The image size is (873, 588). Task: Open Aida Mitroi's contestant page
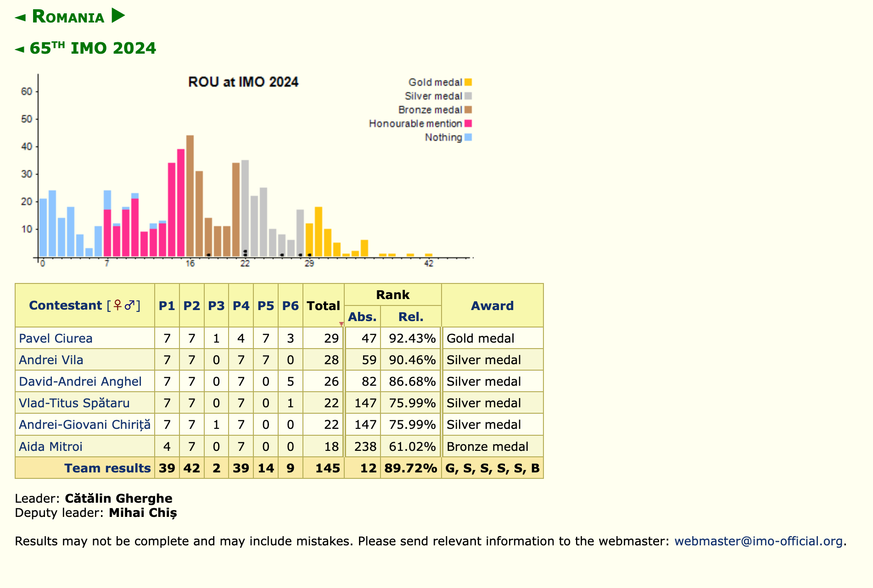(50, 447)
